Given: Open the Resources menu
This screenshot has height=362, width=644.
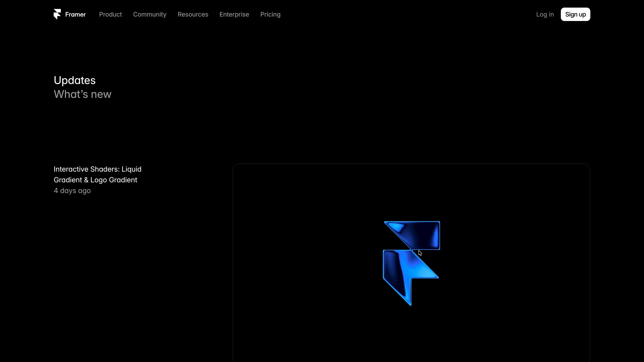Looking at the screenshot, I should 193,15.
